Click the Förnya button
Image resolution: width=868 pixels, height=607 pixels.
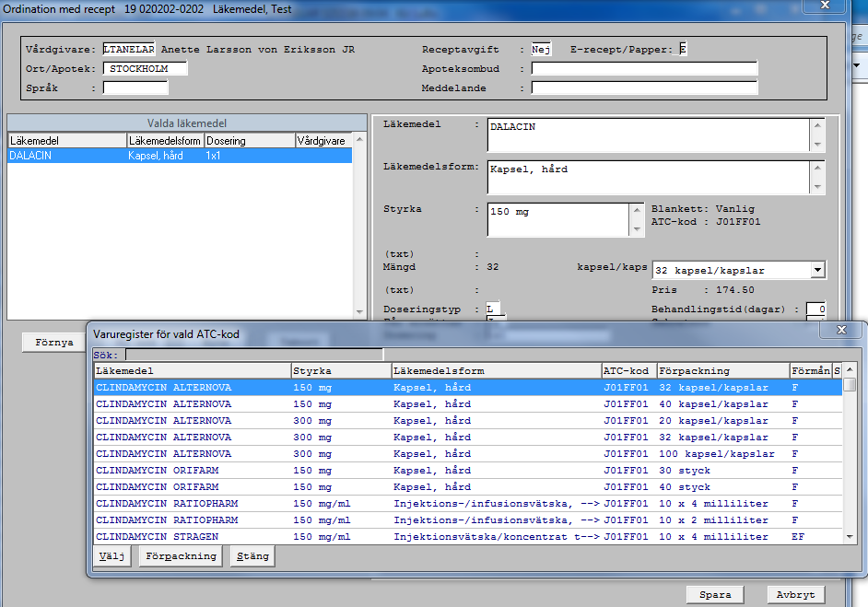coord(54,343)
